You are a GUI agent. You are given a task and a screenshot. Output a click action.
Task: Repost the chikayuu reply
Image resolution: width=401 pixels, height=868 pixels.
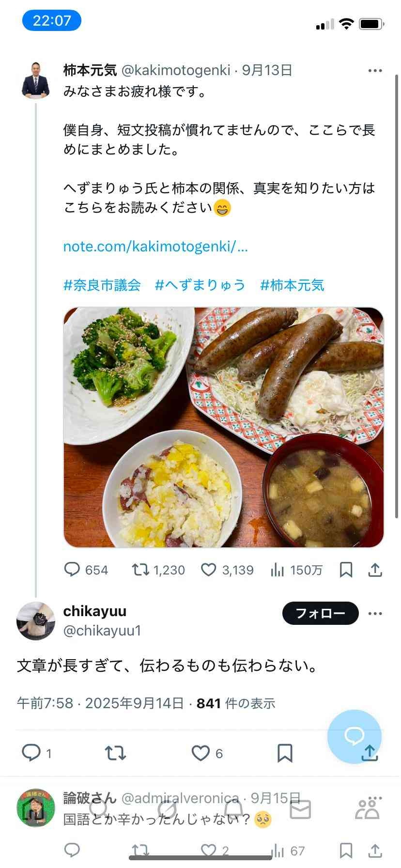(x=116, y=753)
